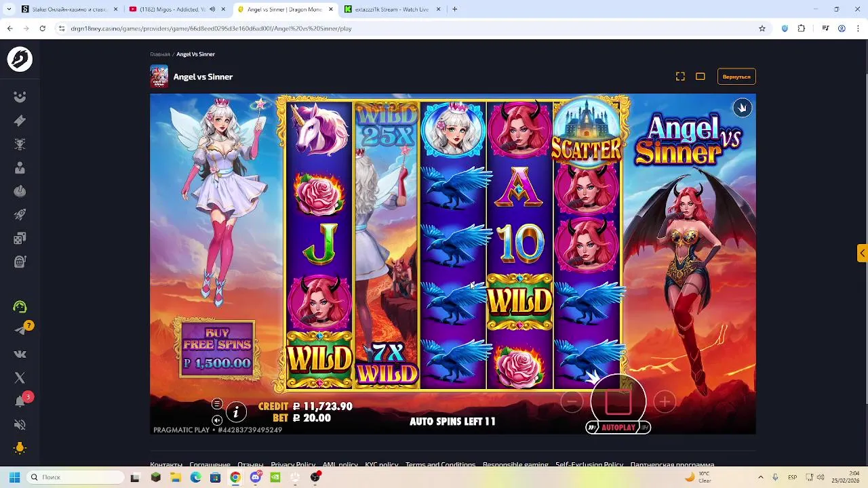The width and height of the screenshot is (868, 488).
Task: Click the Angel vs Sinner game thumbnail
Action: pyautogui.click(x=159, y=77)
